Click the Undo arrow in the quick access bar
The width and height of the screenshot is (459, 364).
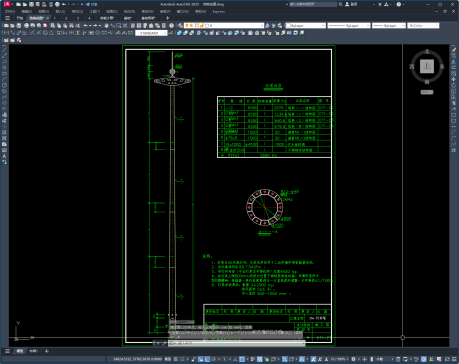(x=64, y=4)
